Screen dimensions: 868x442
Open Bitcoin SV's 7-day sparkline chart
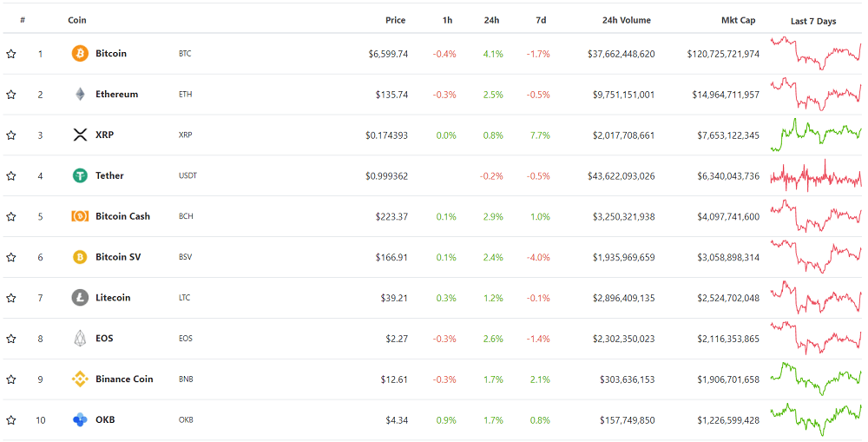[816, 257]
